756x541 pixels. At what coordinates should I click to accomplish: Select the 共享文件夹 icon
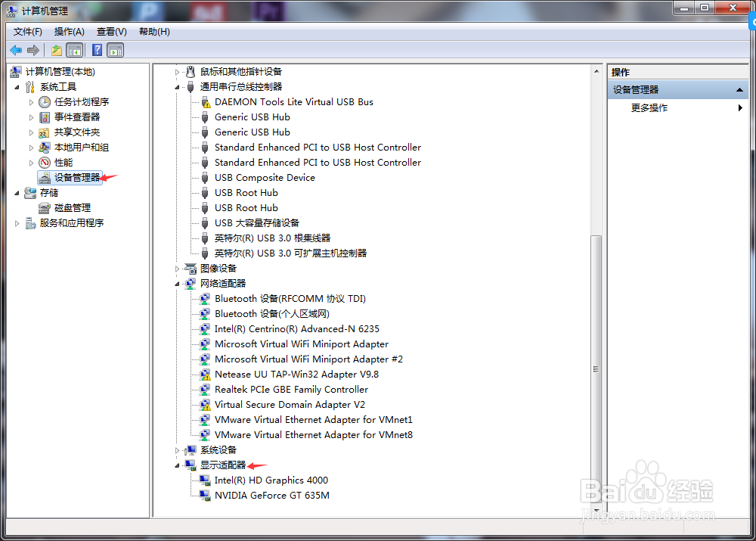pos(45,132)
